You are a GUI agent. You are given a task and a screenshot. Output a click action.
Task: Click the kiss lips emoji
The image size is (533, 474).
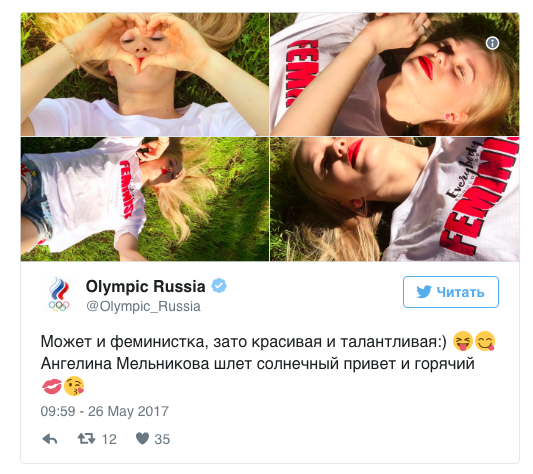point(52,387)
